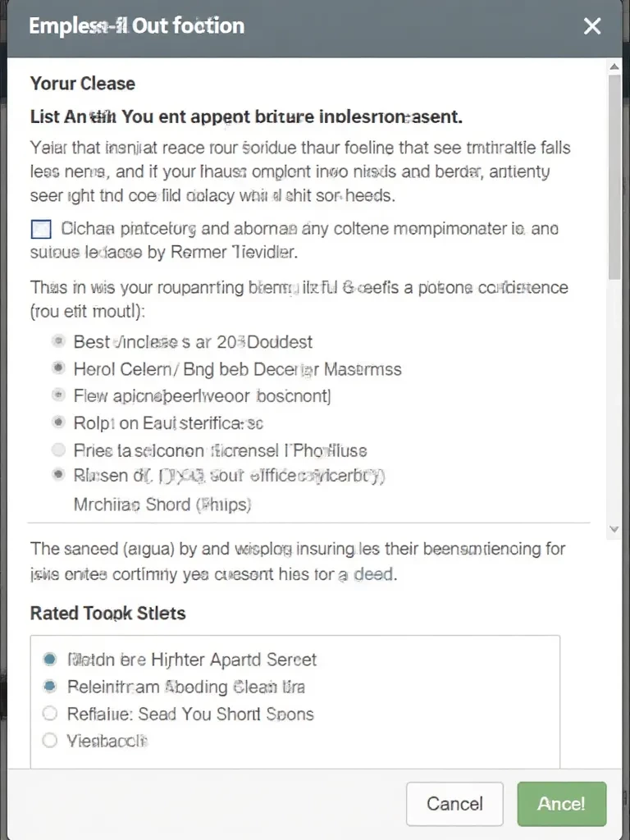Viewport: 630px width, 840px height.
Task: Click the scrollbar down arrow
Action: tap(614, 530)
